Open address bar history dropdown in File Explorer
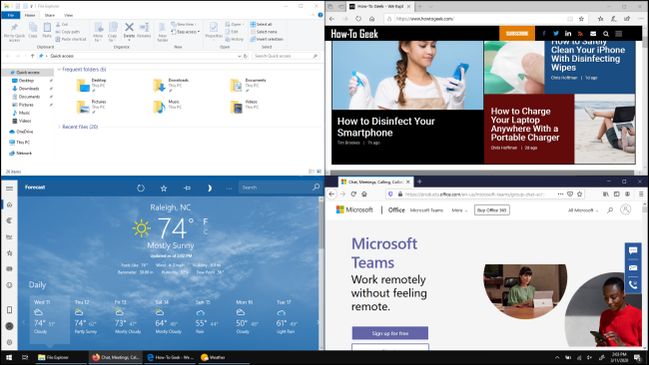649x365 pixels. pyautogui.click(x=239, y=56)
